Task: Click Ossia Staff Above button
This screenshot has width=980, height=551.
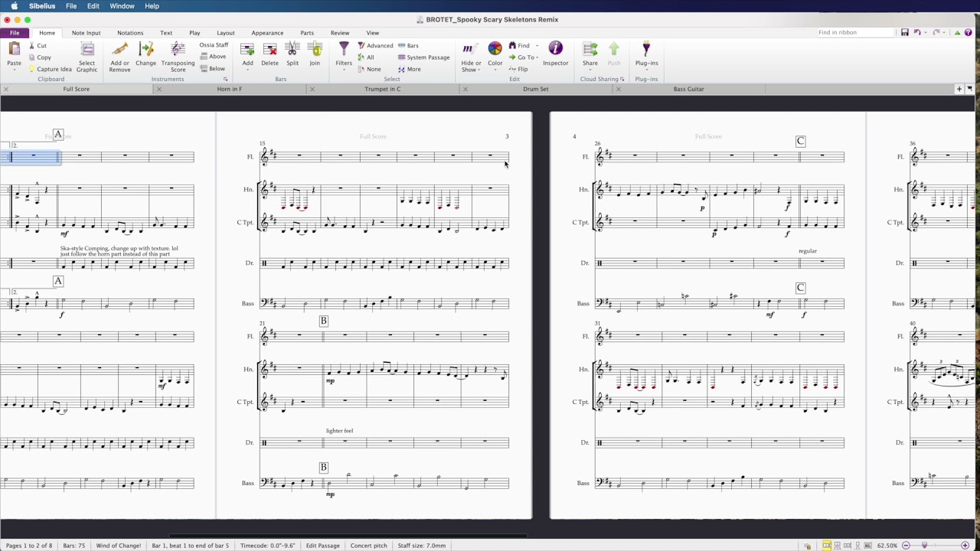Action: point(213,57)
